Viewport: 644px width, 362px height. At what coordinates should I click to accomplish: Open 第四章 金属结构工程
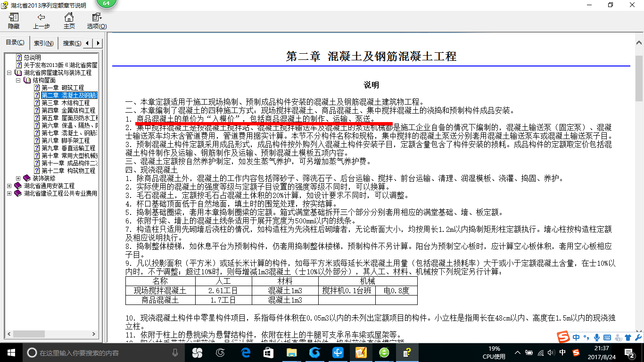[x=68, y=110]
